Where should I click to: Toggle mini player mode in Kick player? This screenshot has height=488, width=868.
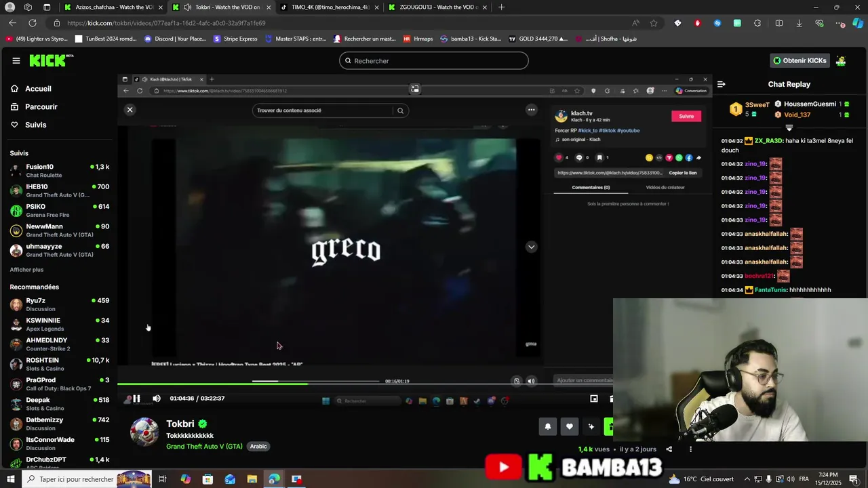click(x=594, y=399)
